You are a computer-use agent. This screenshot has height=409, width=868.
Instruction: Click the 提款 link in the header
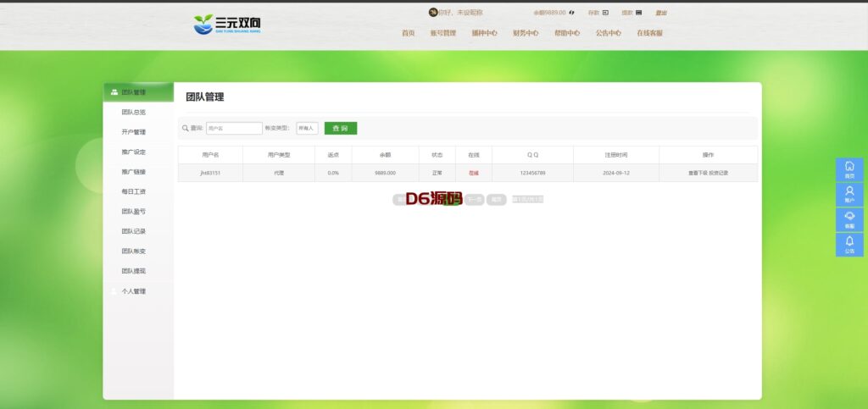(626, 13)
